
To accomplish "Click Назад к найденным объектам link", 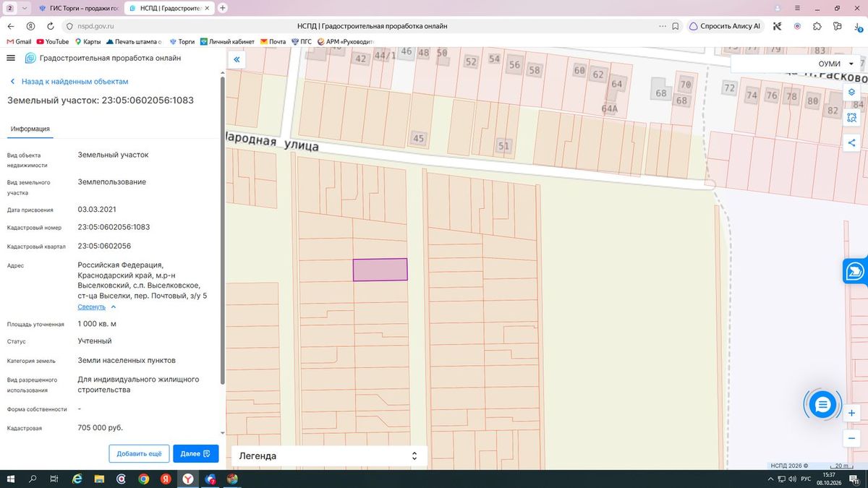I will [x=69, y=82].
